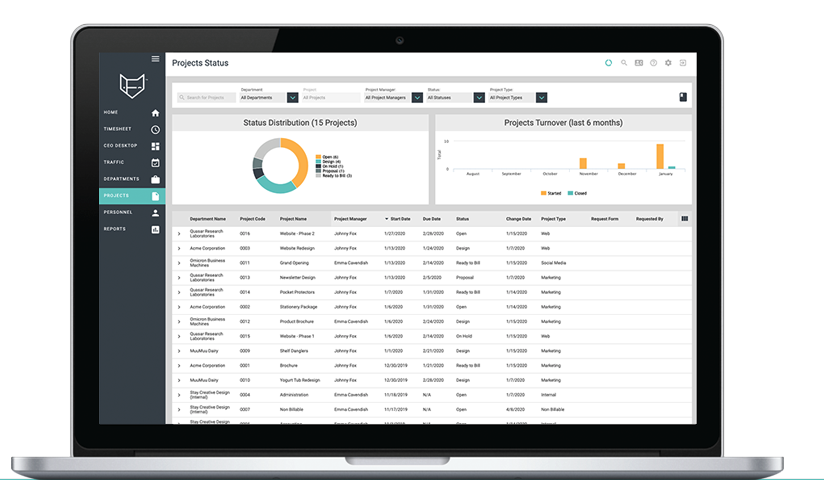The image size is (824, 480).
Task: Click the CEO Desktop dashboard icon
Action: click(155, 146)
